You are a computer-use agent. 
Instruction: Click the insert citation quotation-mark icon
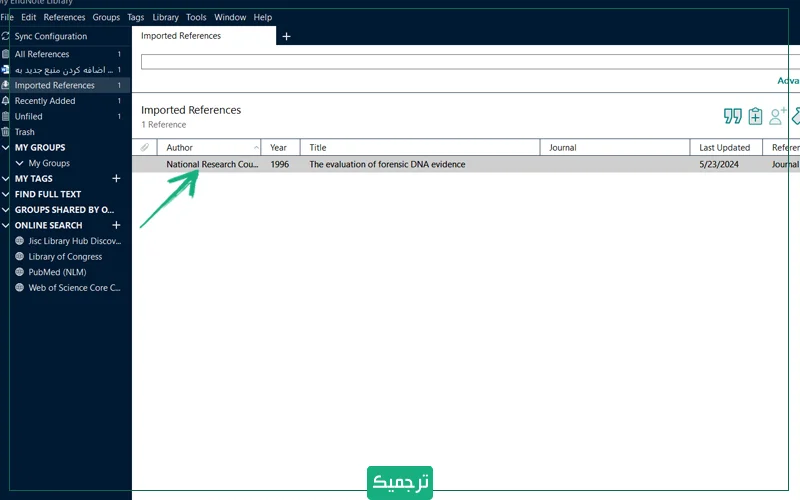coord(732,116)
